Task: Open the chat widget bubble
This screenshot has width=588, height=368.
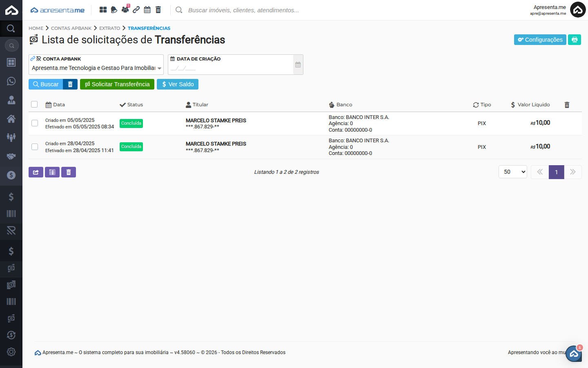Action: point(574,354)
